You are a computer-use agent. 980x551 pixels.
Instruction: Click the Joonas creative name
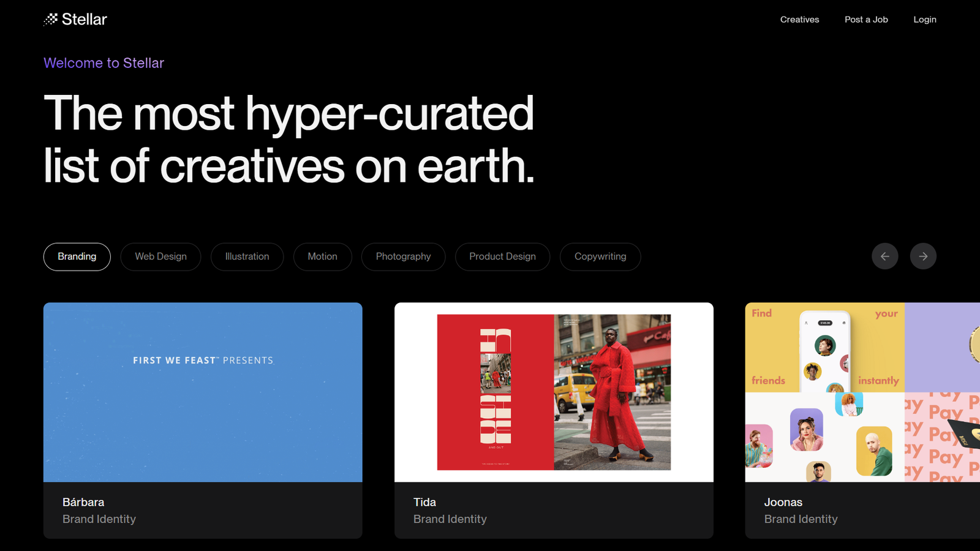pyautogui.click(x=783, y=502)
